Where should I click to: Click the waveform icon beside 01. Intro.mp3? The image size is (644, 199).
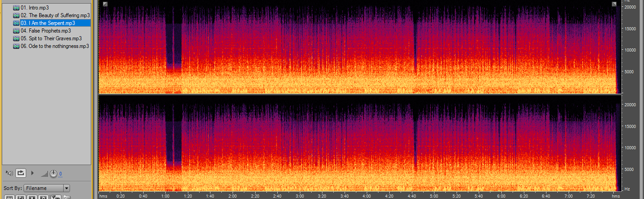17,8
